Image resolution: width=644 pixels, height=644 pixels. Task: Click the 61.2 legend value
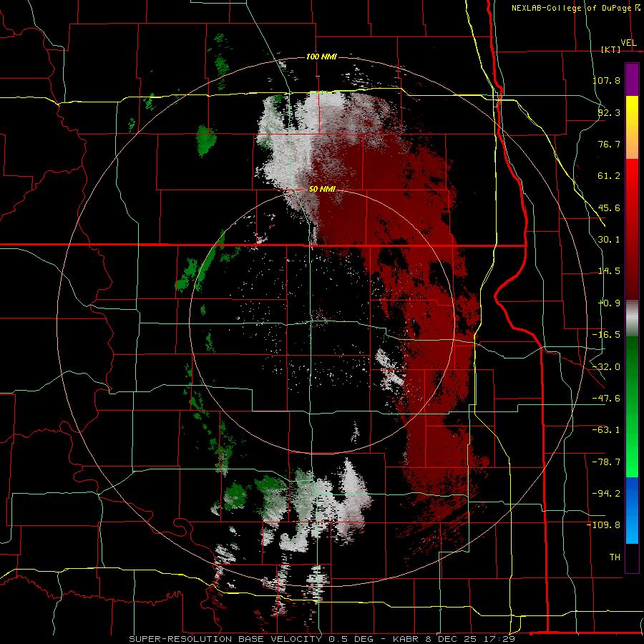pyautogui.click(x=609, y=176)
